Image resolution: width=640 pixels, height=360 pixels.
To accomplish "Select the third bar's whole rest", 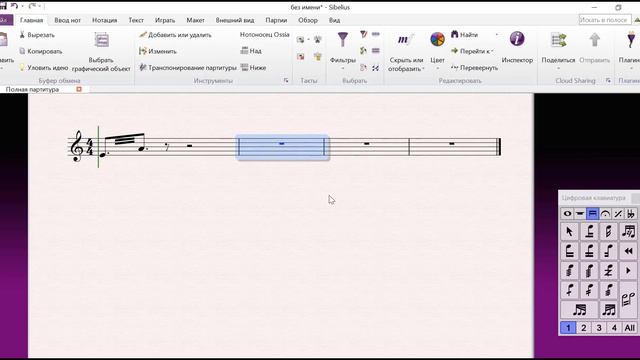I will click(367, 144).
